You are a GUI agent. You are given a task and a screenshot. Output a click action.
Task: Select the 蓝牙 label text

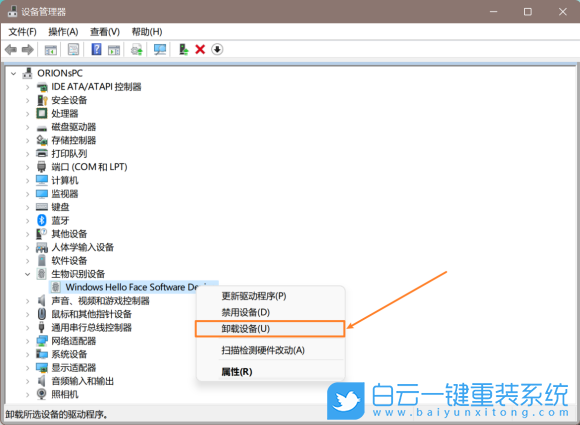pyautogui.click(x=60, y=220)
